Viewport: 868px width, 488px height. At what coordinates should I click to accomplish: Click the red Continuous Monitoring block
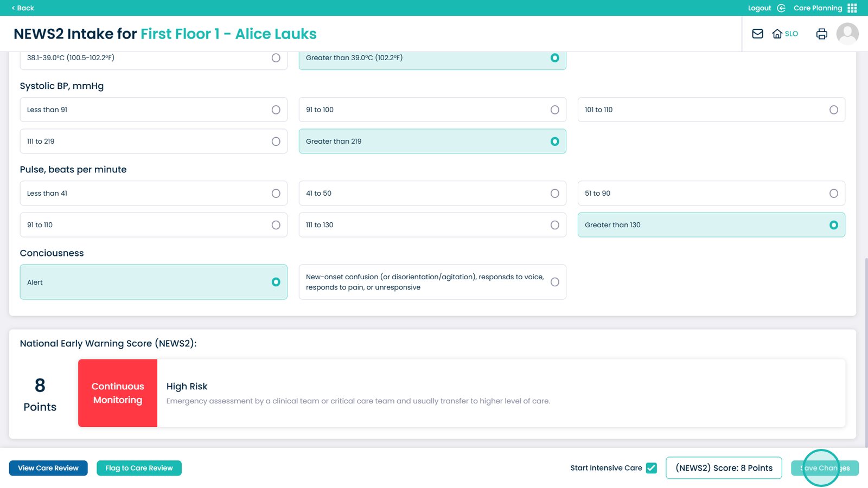click(118, 393)
